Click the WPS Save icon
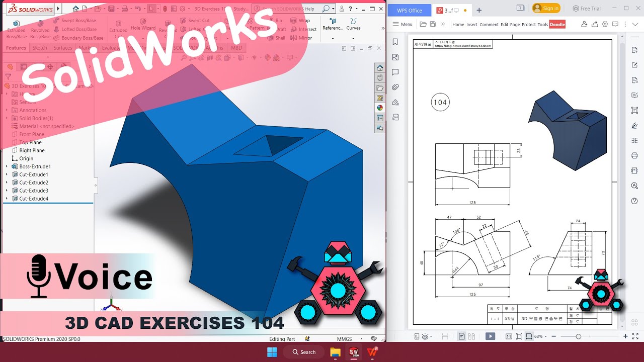 [433, 24]
